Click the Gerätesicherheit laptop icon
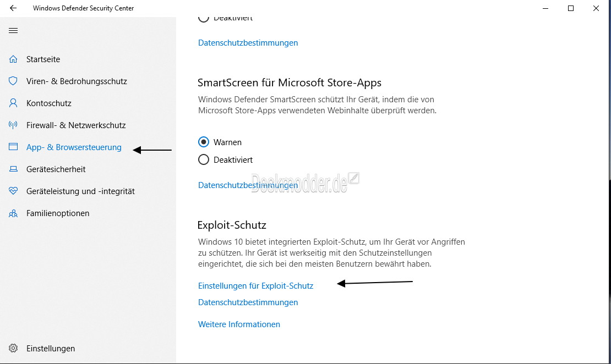The height and width of the screenshot is (364, 611). [x=13, y=169]
